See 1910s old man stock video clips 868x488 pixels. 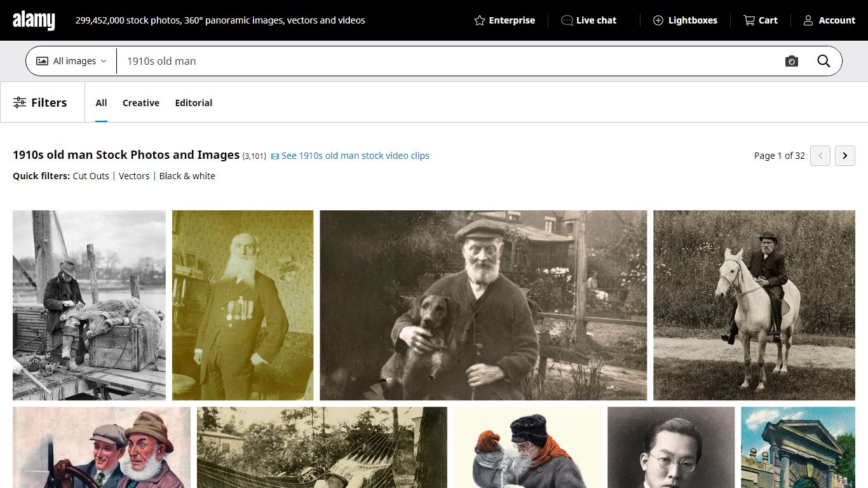[350, 156]
